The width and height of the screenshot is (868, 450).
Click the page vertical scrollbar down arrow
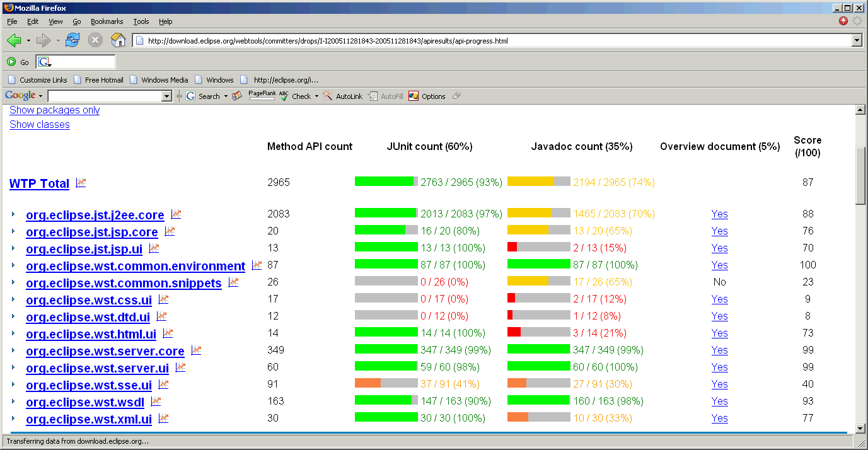click(860, 429)
